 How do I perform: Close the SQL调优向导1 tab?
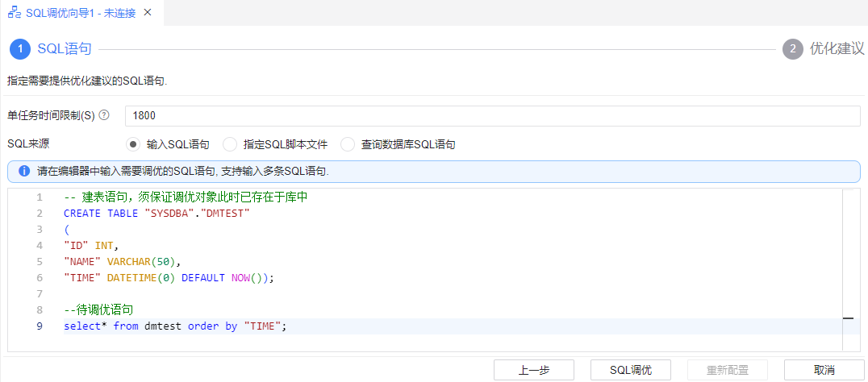click(x=148, y=13)
